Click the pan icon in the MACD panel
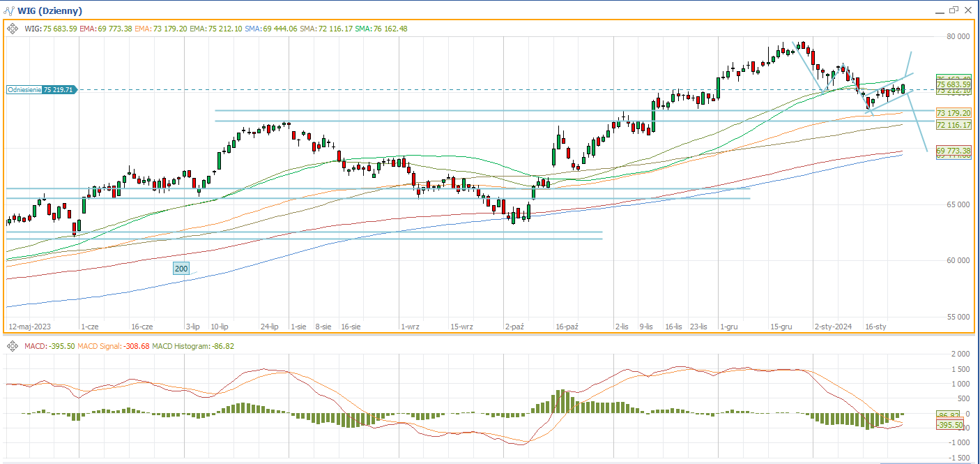 pyautogui.click(x=12, y=346)
